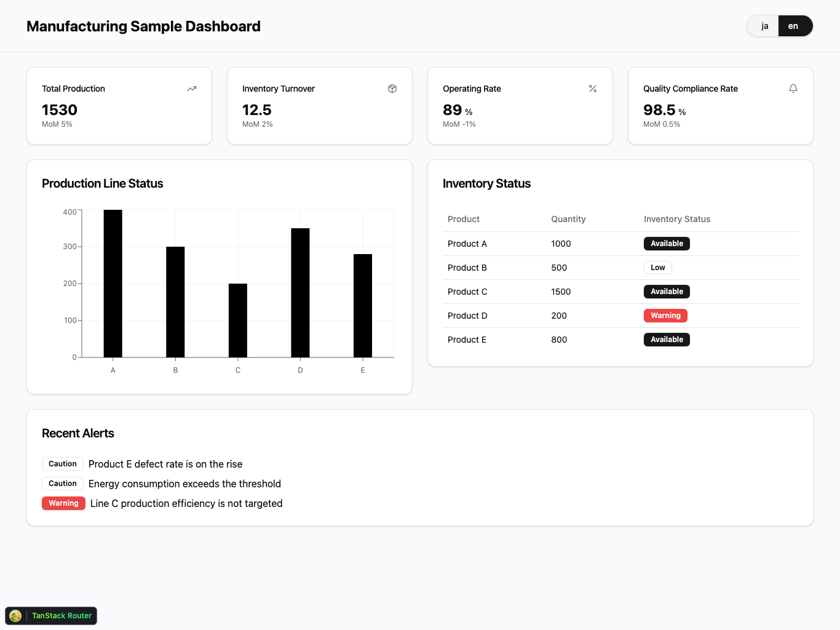Click the x-axis label C on chart
840x630 pixels.
[x=238, y=370]
